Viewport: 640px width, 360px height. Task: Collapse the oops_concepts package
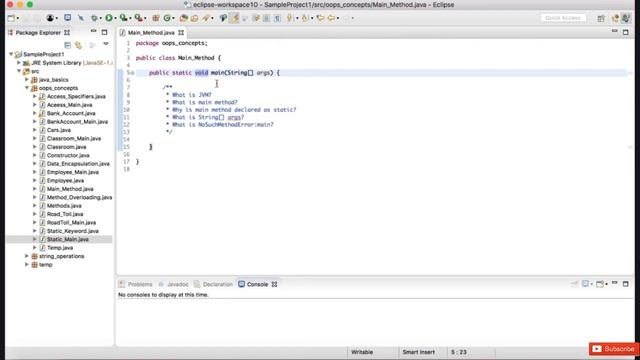(x=27, y=88)
